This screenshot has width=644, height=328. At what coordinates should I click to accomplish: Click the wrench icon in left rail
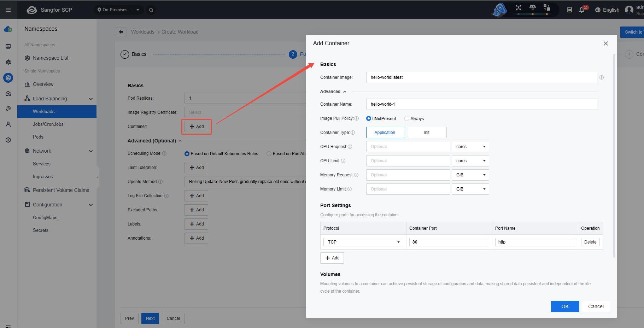(8, 109)
